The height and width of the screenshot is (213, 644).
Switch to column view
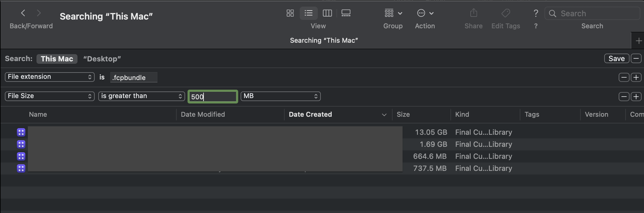(x=327, y=13)
